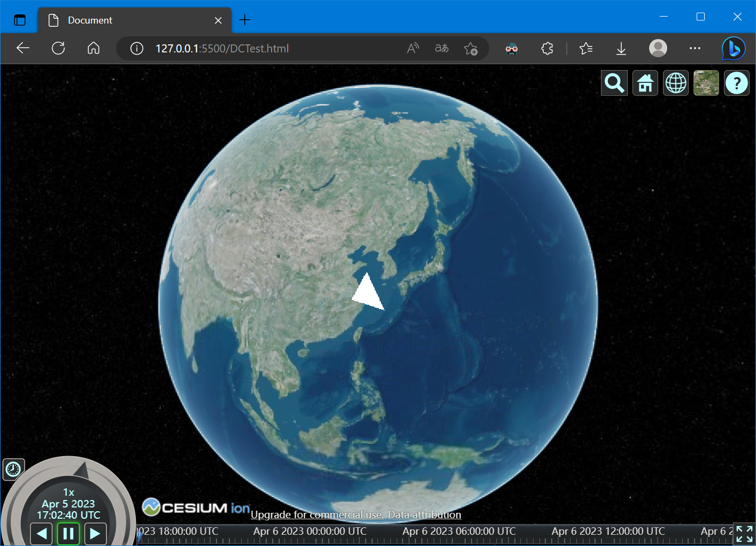Screen dimensions: 756x546
Task: Go back in the browser
Action: point(23,49)
